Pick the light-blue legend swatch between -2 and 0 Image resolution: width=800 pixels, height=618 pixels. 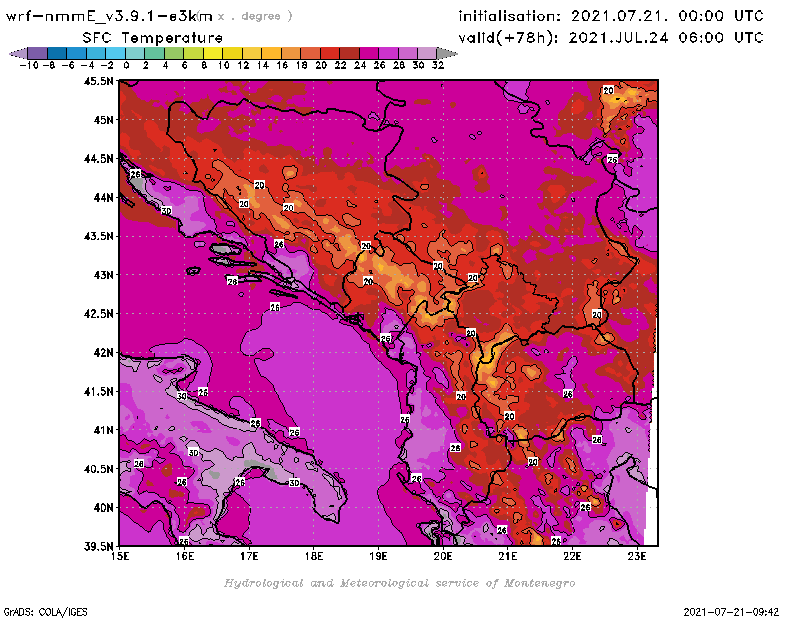[x=116, y=53]
